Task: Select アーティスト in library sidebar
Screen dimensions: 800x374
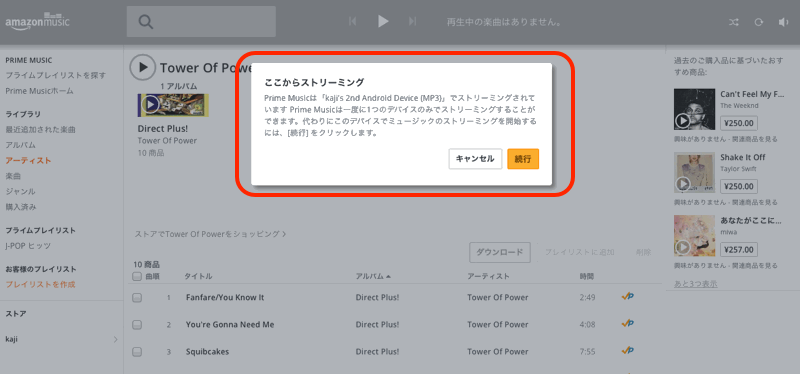Action: [28, 160]
